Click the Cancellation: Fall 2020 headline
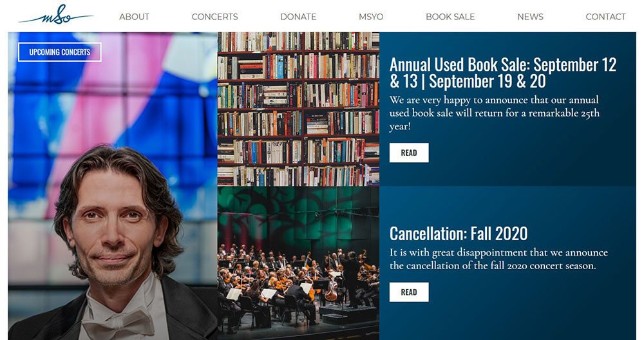 coord(459,234)
